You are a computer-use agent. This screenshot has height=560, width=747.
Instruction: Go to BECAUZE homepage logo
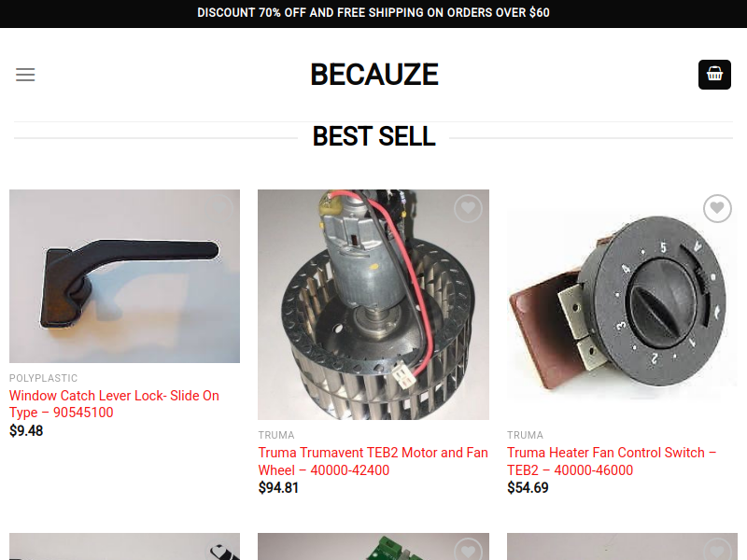click(x=374, y=75)
